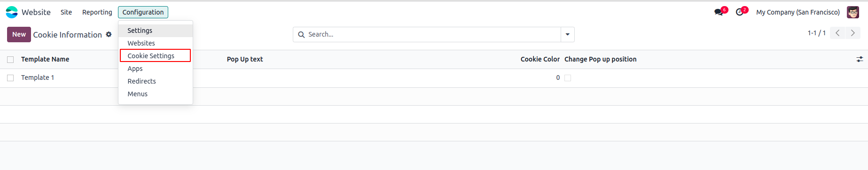This screenshot has height=170, width=868.
Task: Open the activities clock icon
Action: click(740, 12)
